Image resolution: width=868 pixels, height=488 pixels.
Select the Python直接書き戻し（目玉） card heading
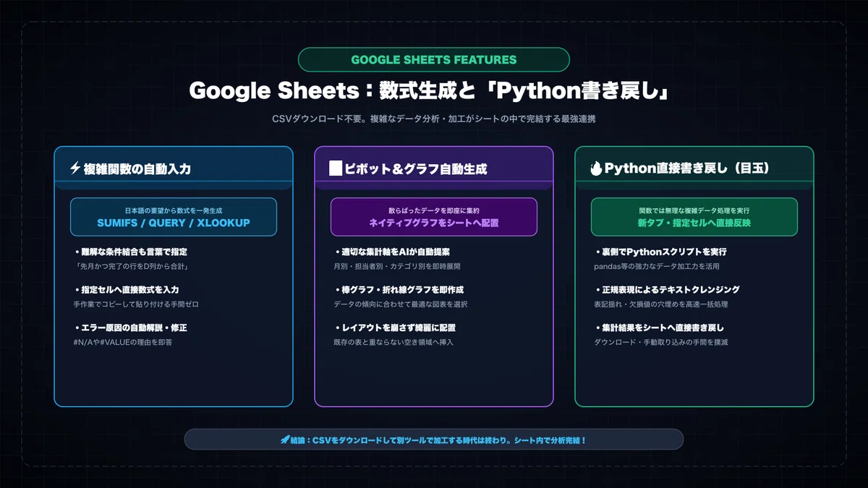(x=686, y=168)
